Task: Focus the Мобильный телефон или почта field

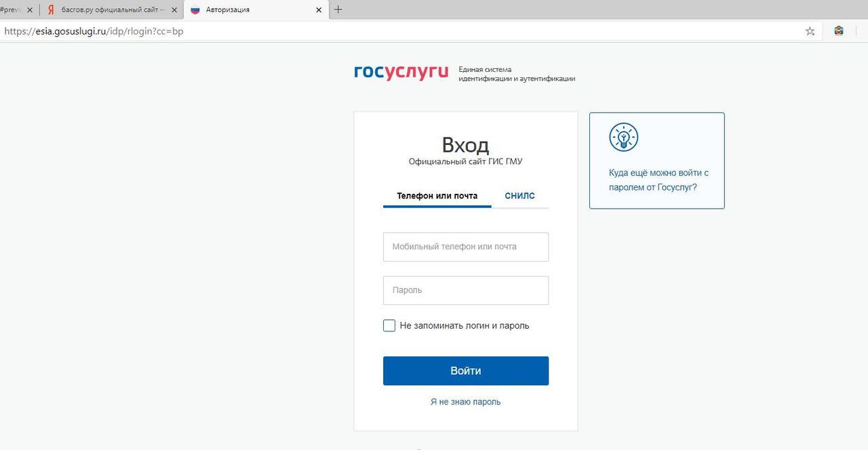Action: [466, 247]
